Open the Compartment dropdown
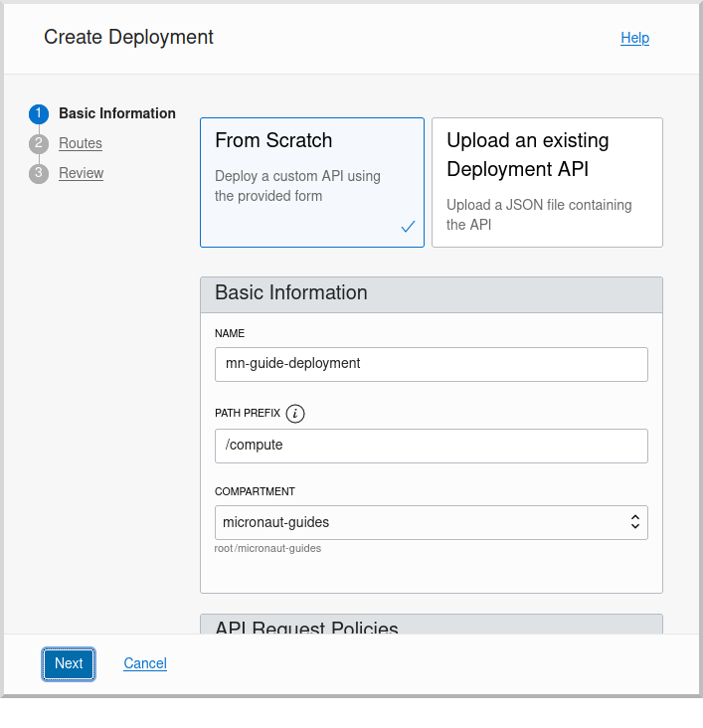Image resolution: width=703 pixels, height=728 pixels. (x=431, y=523)
